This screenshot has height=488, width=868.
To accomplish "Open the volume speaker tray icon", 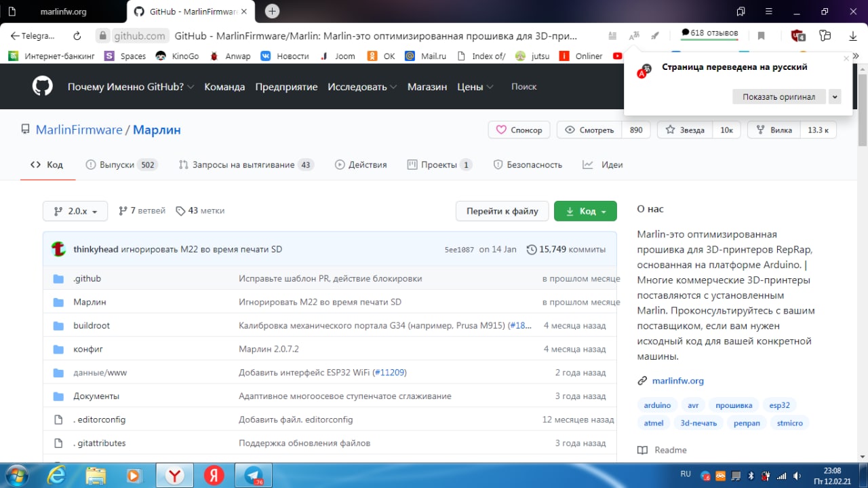I will click(x=797, y=475).
